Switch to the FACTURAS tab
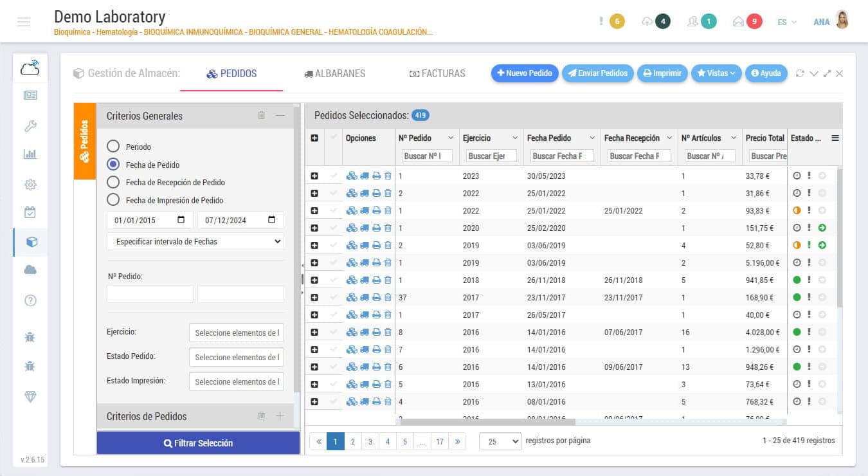The image size is (868, 476). (437, 74)
